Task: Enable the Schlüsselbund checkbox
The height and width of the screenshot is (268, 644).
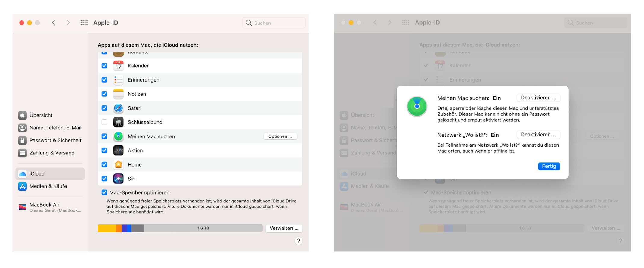Action: [104, 122]
